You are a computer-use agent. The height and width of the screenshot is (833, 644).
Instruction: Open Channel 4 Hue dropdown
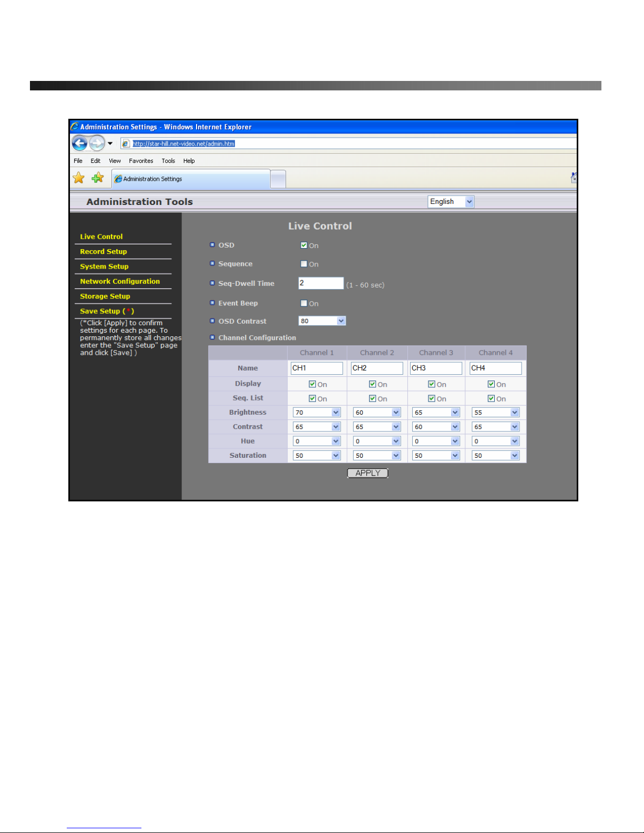coord(496,441)
